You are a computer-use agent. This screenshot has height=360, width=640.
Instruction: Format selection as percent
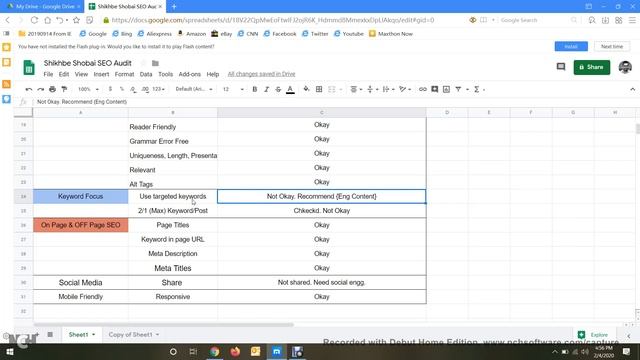(122, 89)
